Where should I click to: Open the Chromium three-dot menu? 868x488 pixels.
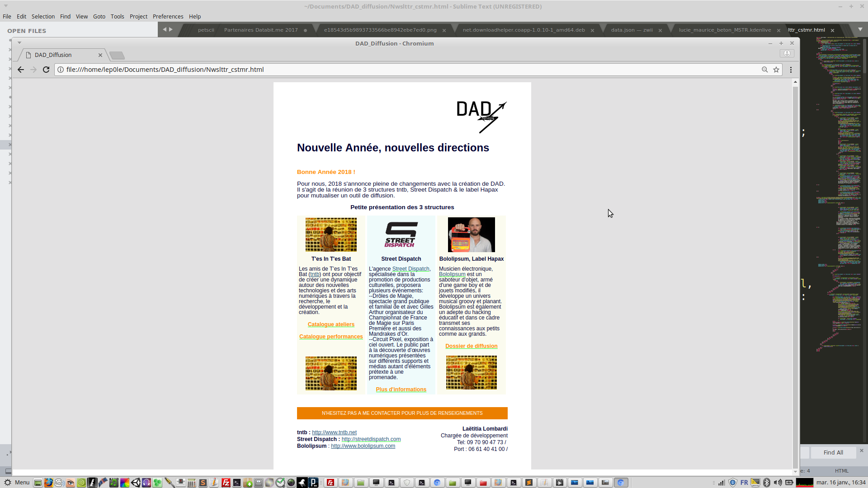(x=791, y=70)
